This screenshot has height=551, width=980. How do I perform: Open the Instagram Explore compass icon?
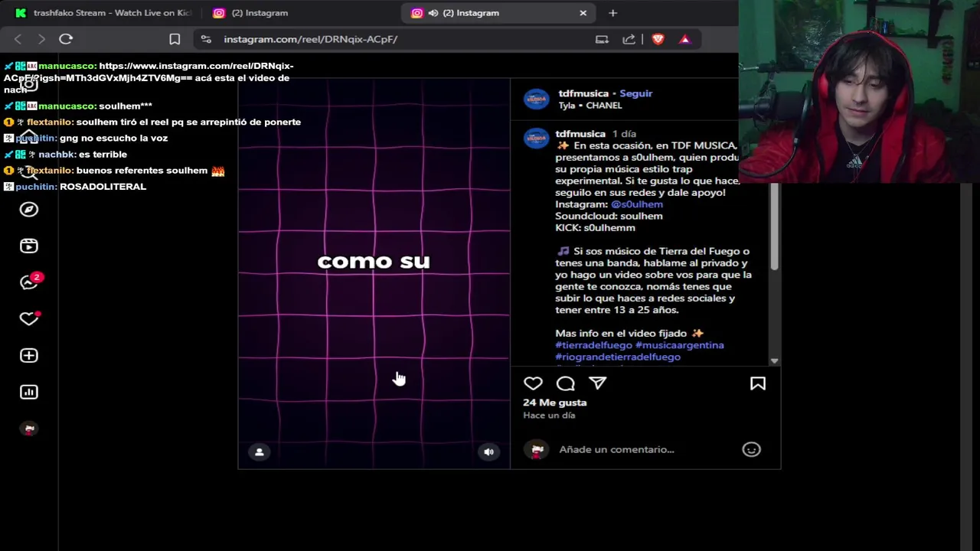click(x=28, y=209)
